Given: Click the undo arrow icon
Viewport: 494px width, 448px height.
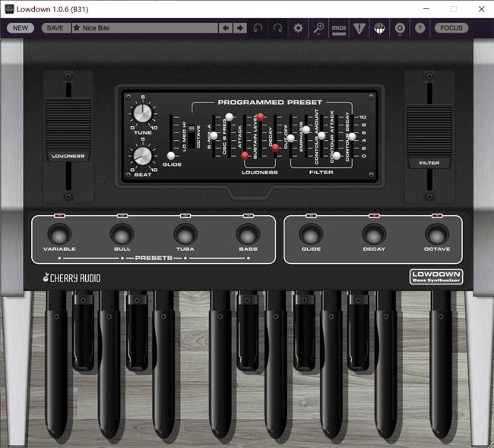Looking at the screenshot, I should coord(258,28).
